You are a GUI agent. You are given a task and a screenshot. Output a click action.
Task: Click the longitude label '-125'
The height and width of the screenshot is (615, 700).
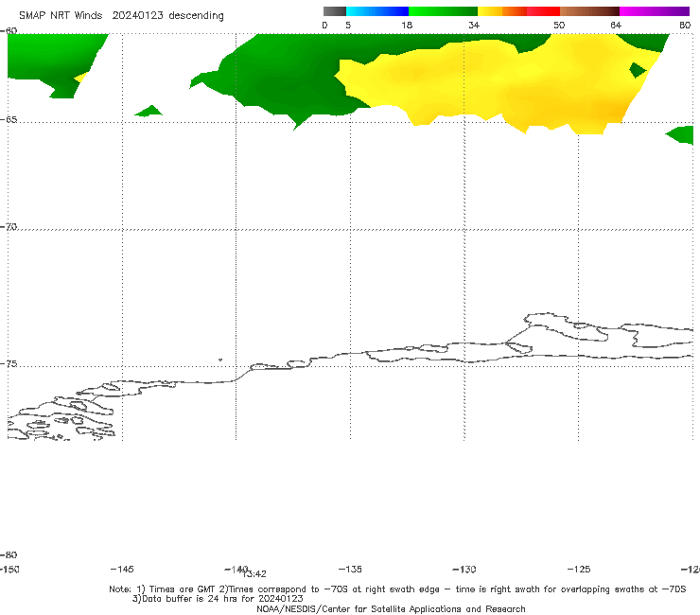[579, 569]
